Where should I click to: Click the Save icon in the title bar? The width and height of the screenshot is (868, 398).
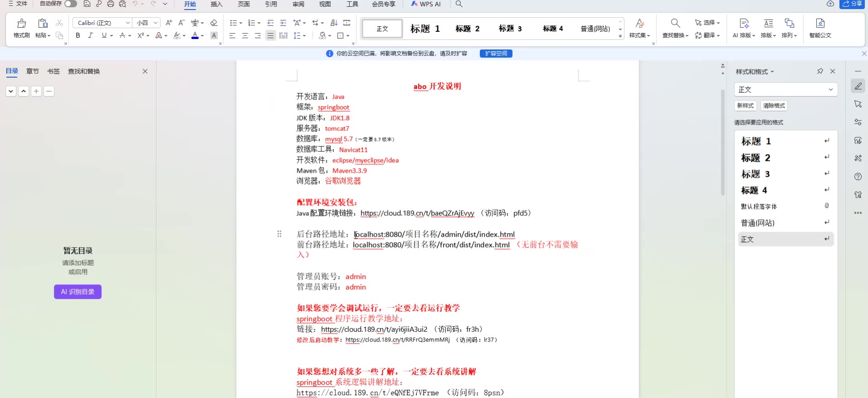pos(87,4)
